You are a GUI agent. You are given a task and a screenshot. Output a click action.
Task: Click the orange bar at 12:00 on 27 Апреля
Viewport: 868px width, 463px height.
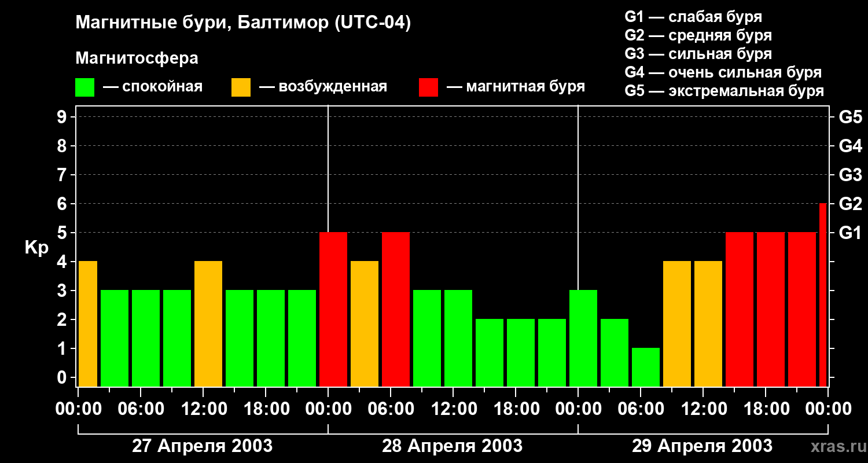(208, 324)
